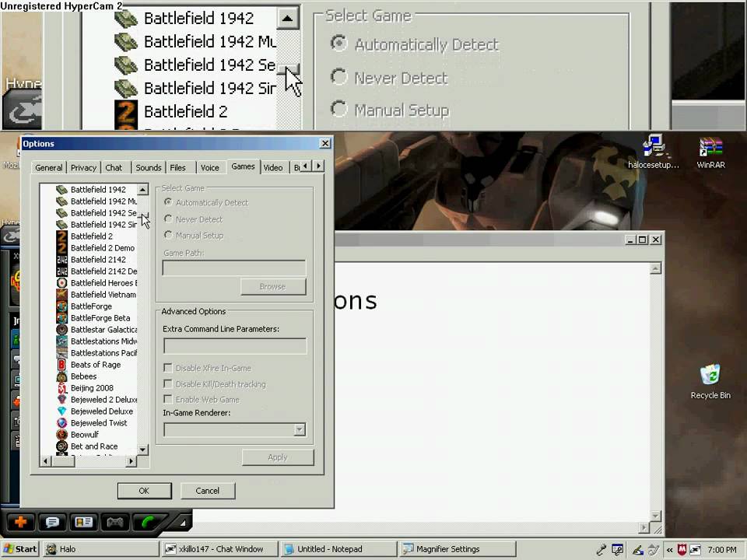The height and width of the screenshot is (560, 747).
Task: Click the tab strip left scroll arrow
Action: pos(306,166)
